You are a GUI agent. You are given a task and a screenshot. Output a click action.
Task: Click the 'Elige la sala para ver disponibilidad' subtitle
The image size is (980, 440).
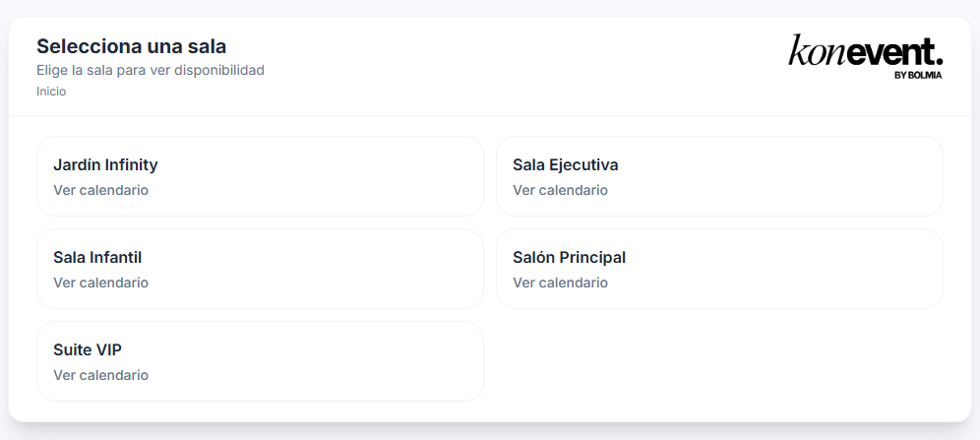[151, 70]
